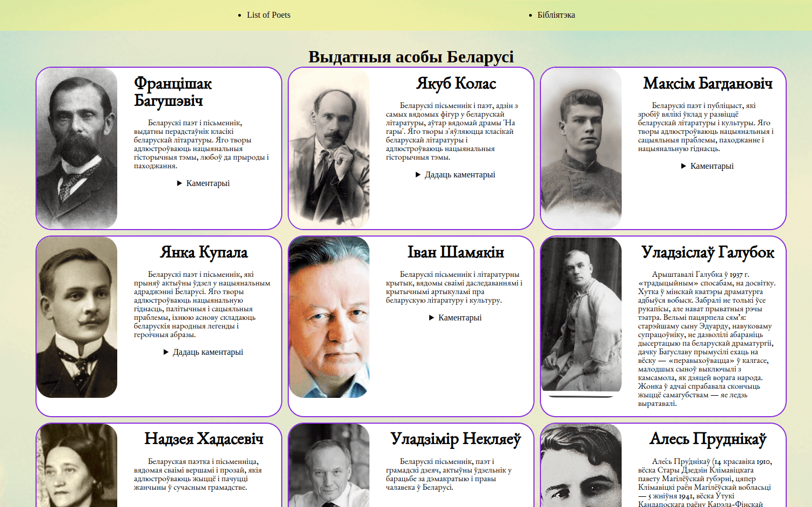Click the Выдатныя асобы Беларусі page title

411,56
